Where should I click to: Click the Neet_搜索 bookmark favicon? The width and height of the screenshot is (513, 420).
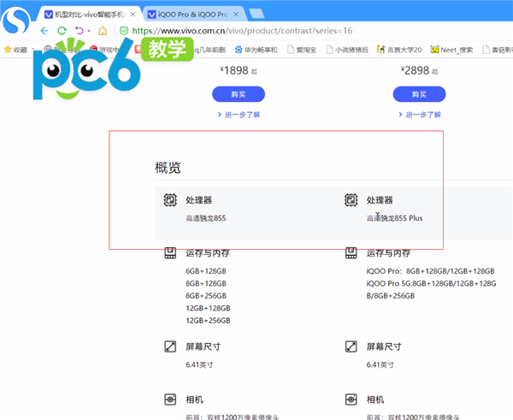point(434,50)
